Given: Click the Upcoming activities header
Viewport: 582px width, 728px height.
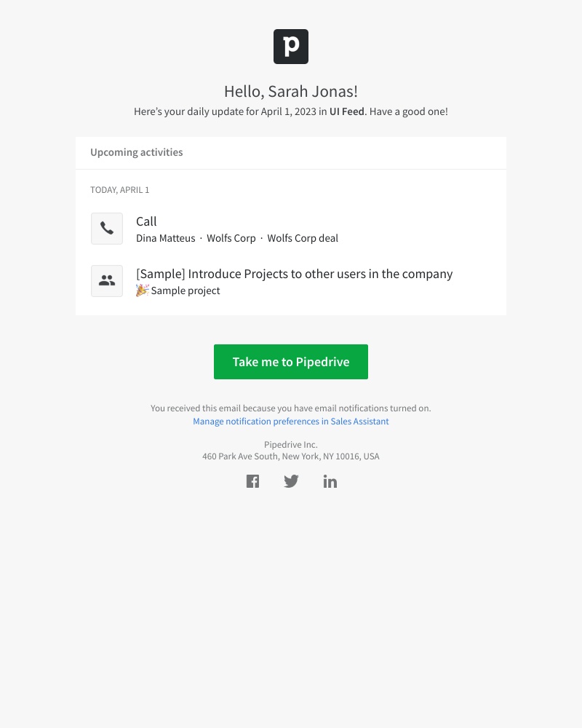Looking at the screenshot, I should coord(137,152).
